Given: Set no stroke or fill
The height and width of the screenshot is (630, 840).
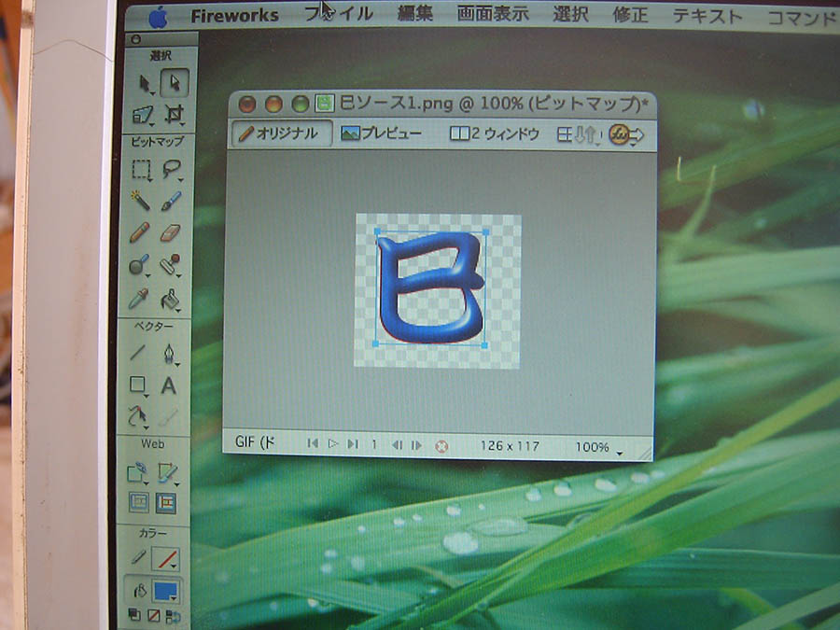Looking at the screenshot, I should click(154, 616).
